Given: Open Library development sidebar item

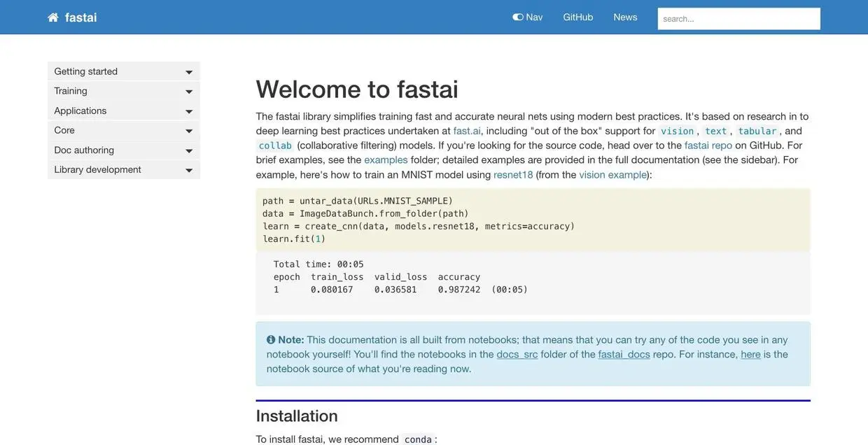Looking at the screenshot, I should coord(124,169).
